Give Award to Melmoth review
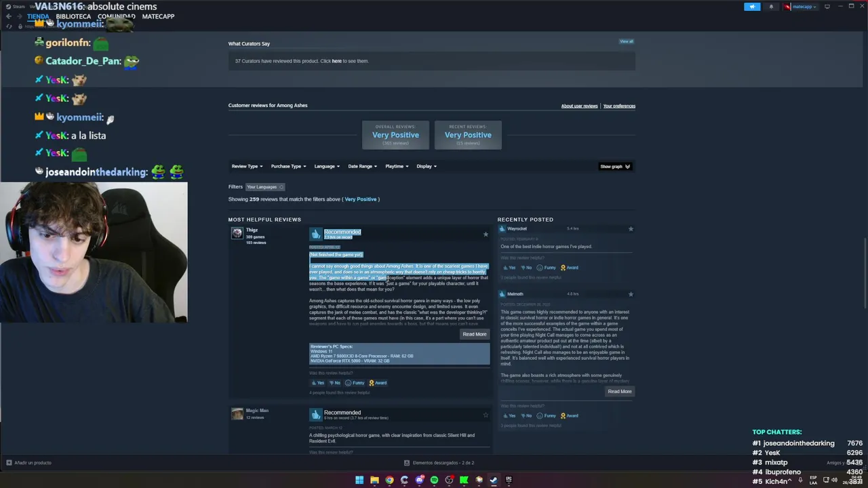Viewport: 868px width, 488px height. pos(570,416)
